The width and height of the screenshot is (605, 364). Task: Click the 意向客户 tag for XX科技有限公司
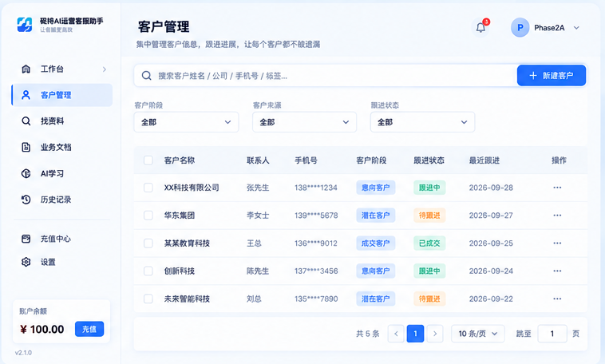(375, 188)
